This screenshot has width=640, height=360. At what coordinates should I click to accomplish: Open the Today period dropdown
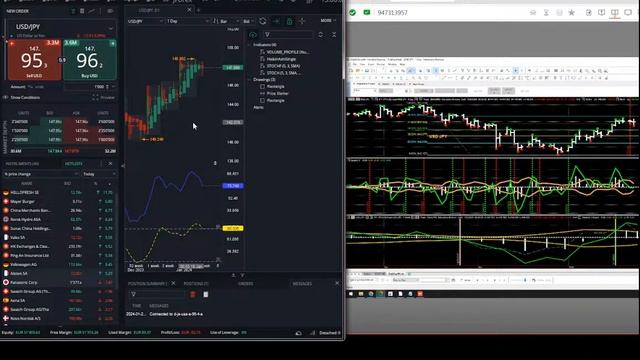click(x=99, y=174)
